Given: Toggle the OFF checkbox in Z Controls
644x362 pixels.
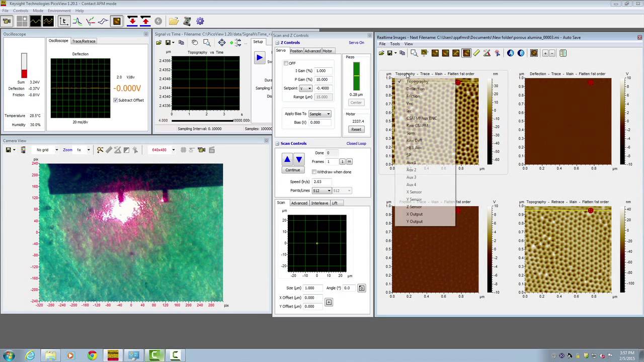Looking at the screenshot, I should click(286, 63).
